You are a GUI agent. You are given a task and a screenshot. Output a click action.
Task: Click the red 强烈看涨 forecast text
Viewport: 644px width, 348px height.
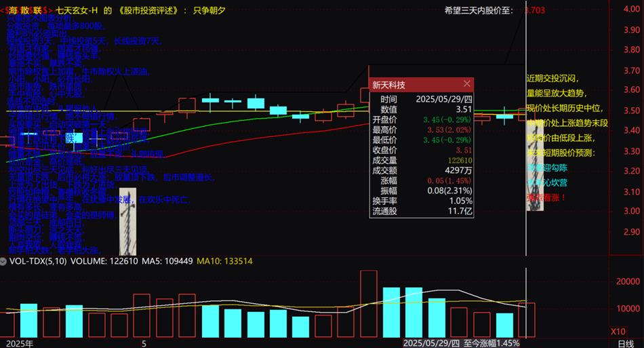546,197
